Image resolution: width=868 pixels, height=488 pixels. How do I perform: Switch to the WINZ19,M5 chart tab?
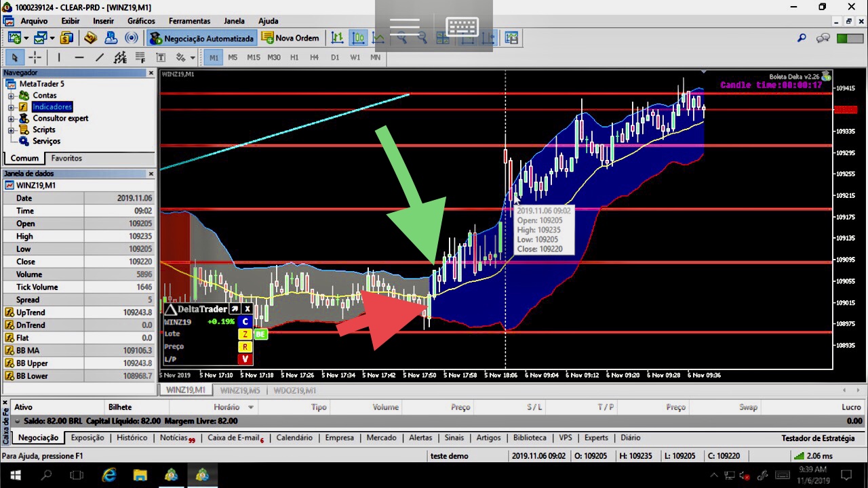[240, 390]
